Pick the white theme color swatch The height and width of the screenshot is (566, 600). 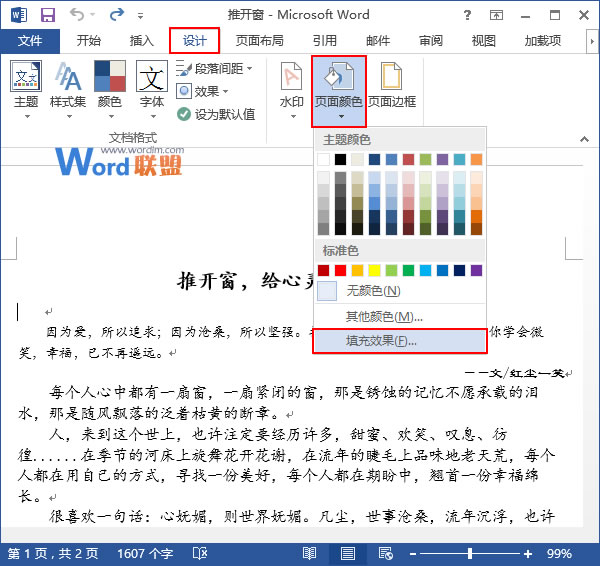323,159
